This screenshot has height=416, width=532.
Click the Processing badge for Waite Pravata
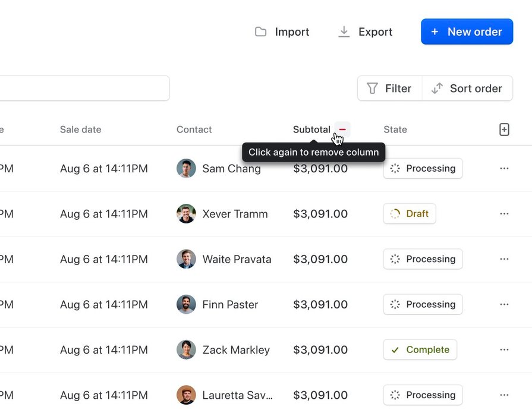click(423, 259)
